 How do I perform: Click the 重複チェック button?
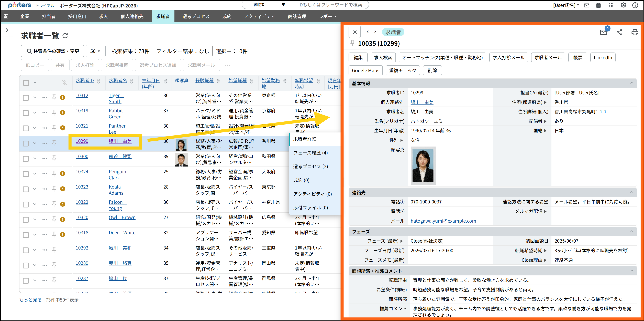(x=403, y=71)
